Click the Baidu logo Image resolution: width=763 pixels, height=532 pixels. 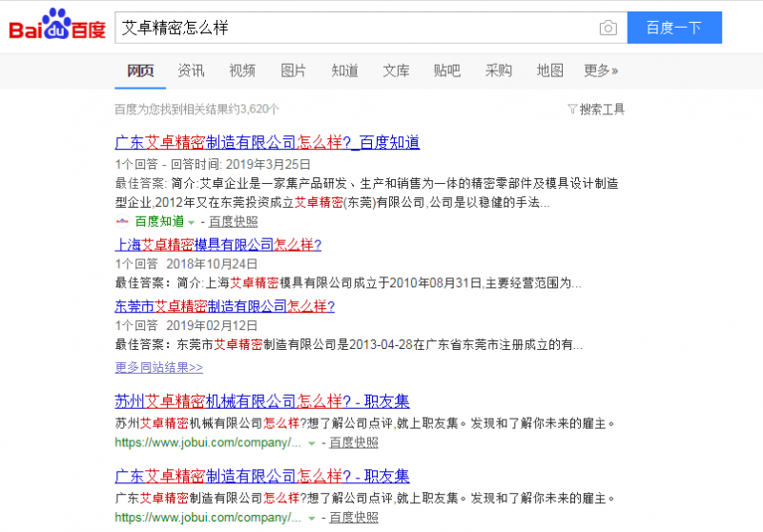coord(57,25)
